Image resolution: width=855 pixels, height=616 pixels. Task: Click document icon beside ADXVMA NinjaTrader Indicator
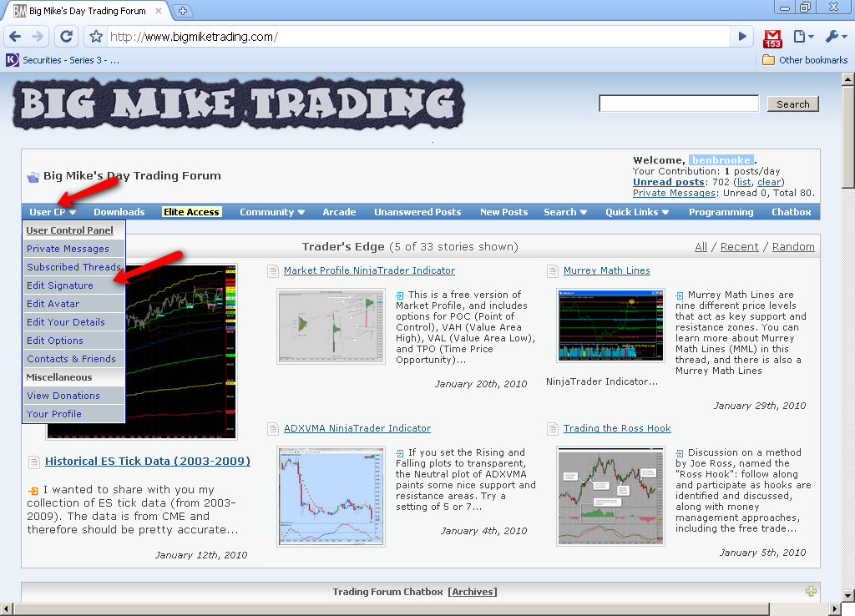tap(273, 429)
